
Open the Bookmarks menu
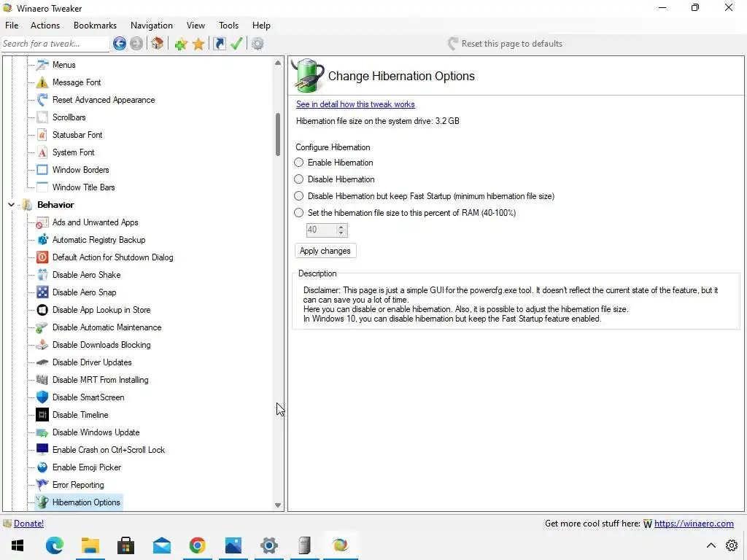pos(95,26)
